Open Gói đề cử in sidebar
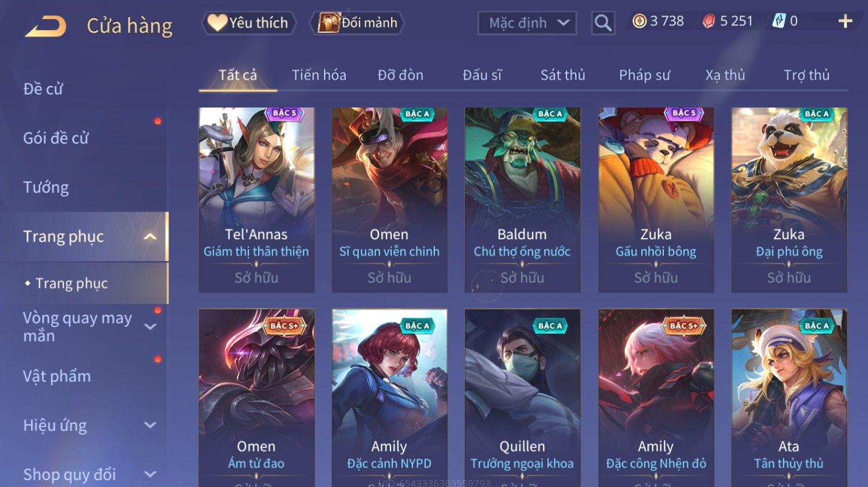This screenshot has width=868, height=487. click(56, 138)
